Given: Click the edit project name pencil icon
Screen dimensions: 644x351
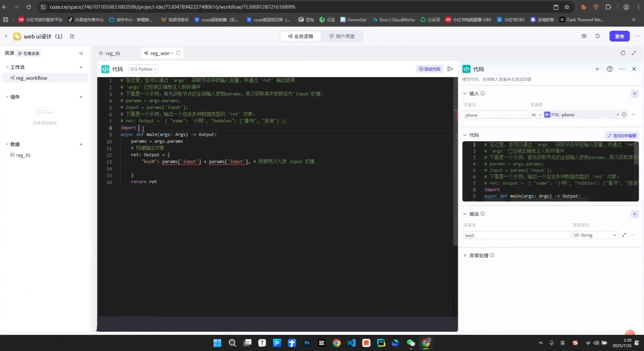Looking at the screenshot, I should click(x=72, y=36).
